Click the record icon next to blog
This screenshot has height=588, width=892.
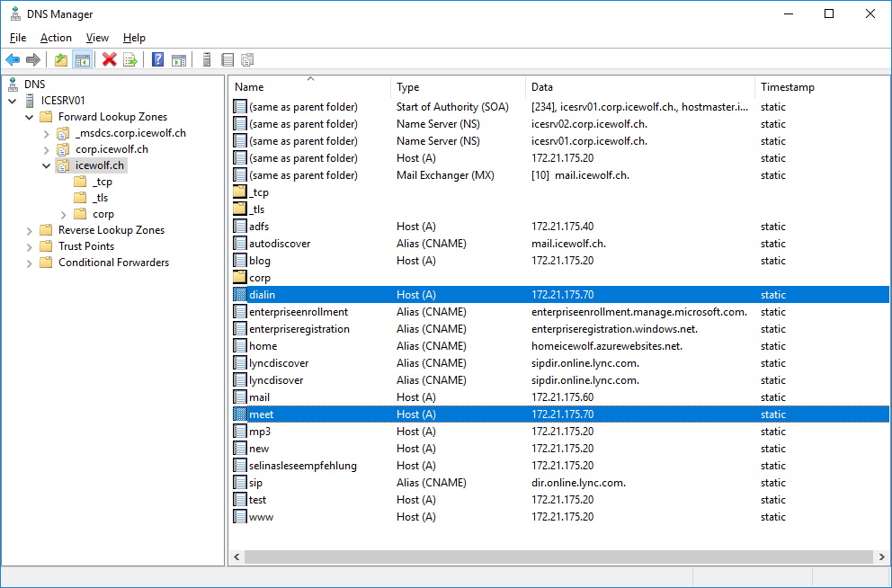coord(240,261)
